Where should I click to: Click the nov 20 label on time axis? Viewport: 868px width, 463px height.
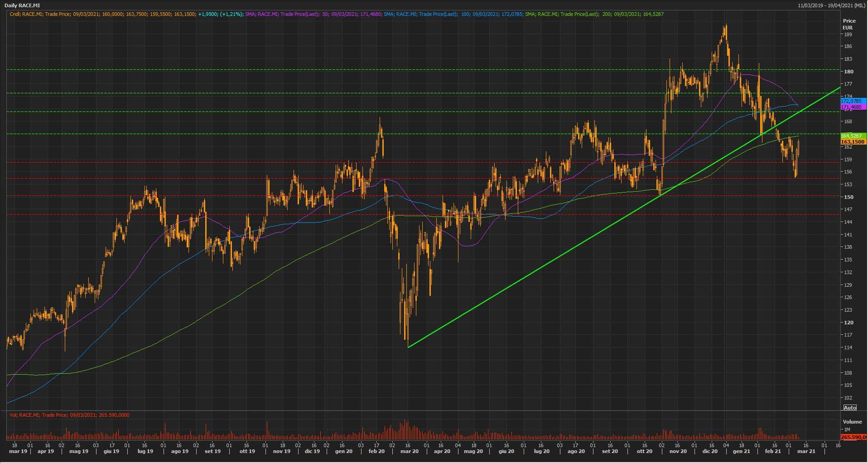coord(678,451)
